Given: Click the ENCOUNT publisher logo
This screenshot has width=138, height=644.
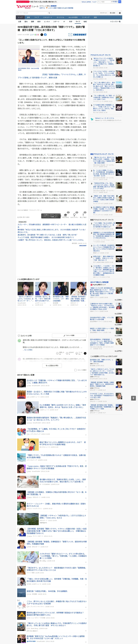Looking at the screenshot, I should point(77,35).
